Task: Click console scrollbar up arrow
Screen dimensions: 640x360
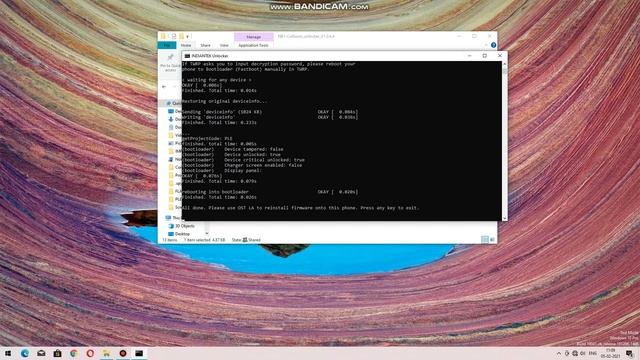Action: 504,64
